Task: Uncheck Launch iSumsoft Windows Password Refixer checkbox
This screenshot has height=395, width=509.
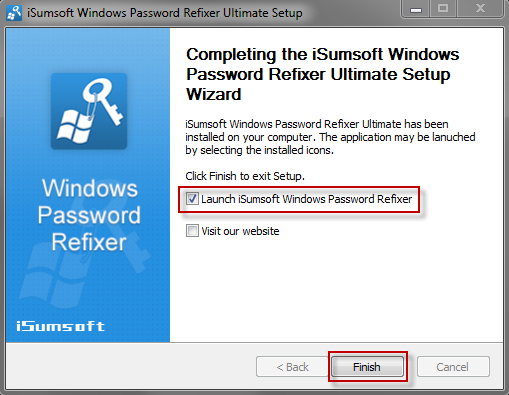Action: point(192,199)
